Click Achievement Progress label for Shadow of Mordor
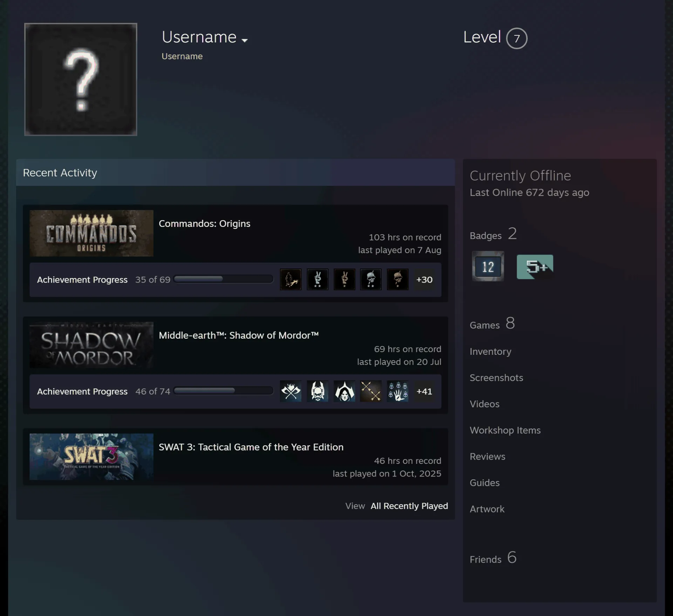The height and width of the screenshot is (616, 673). (82, 392)
